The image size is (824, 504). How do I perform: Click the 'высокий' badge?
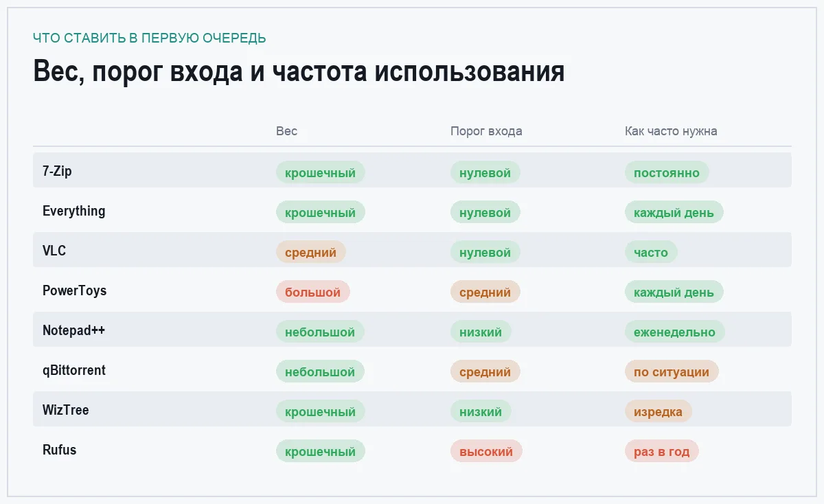[x=486, y=451]
